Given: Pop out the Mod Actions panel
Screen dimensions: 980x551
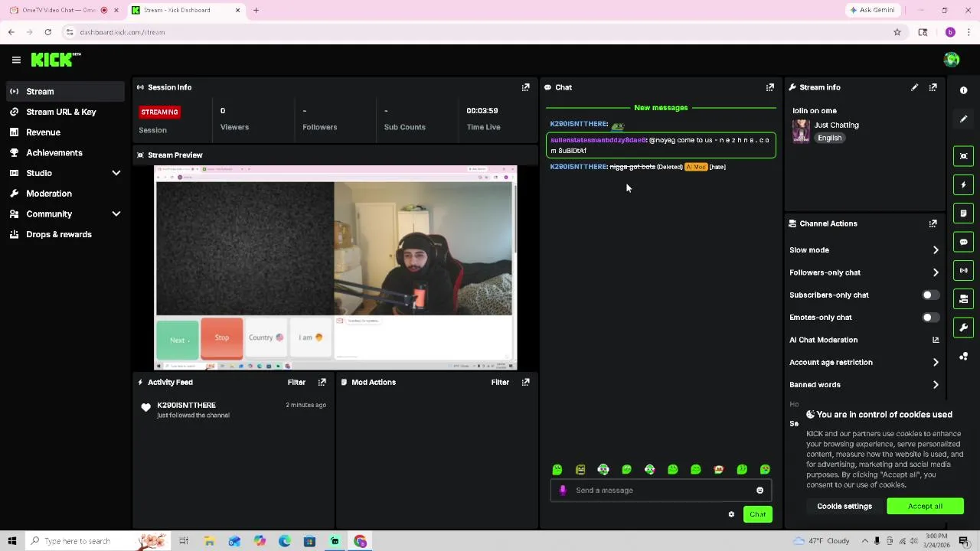Looking at the screenshot, I should (x=525, y=382).
